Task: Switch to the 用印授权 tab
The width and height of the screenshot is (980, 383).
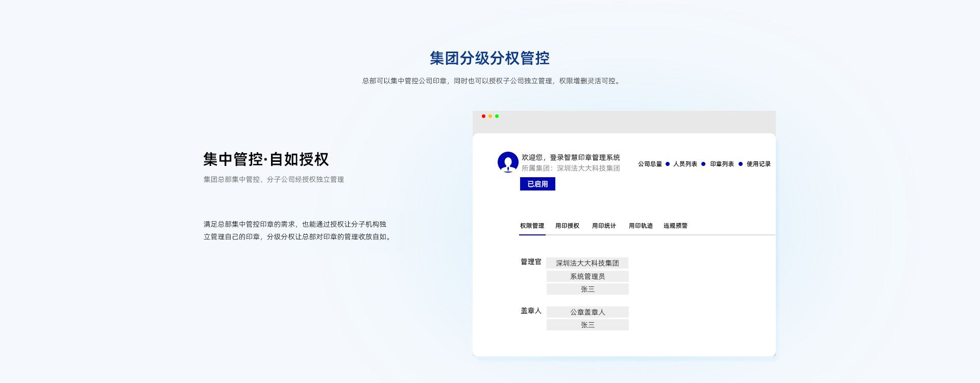Action: pos(567,226)
